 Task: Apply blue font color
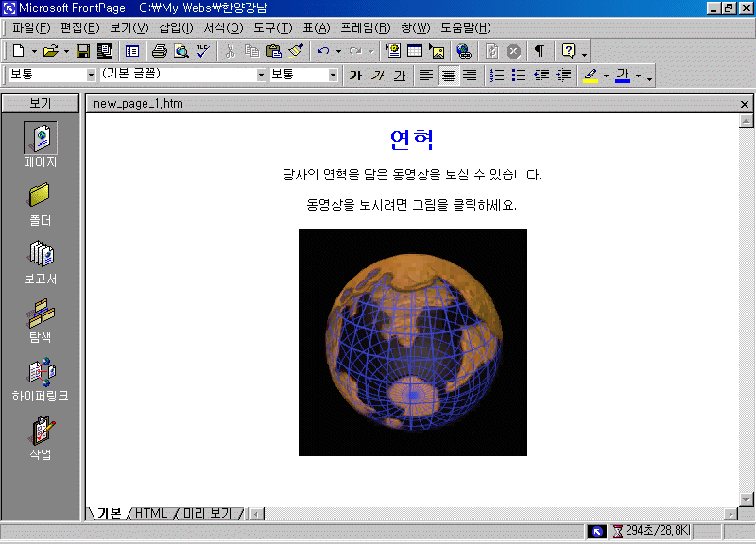tap(623, 76)
